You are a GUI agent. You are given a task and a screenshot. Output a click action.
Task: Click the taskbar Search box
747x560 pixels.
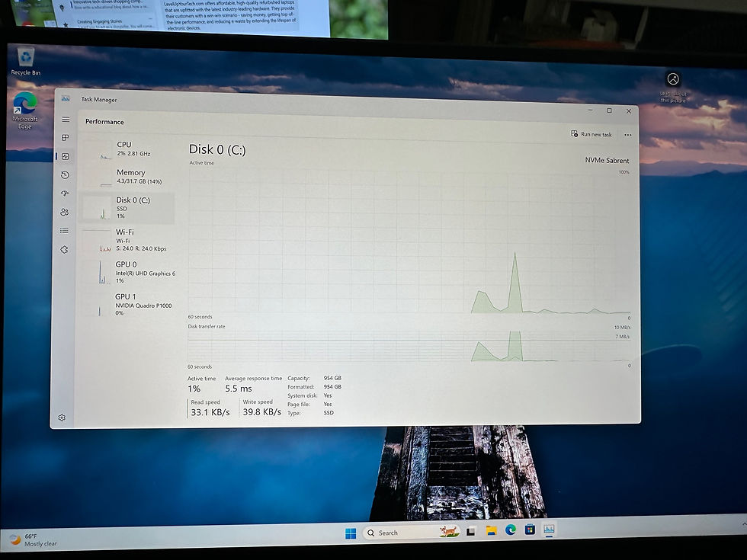pos(412,533)
